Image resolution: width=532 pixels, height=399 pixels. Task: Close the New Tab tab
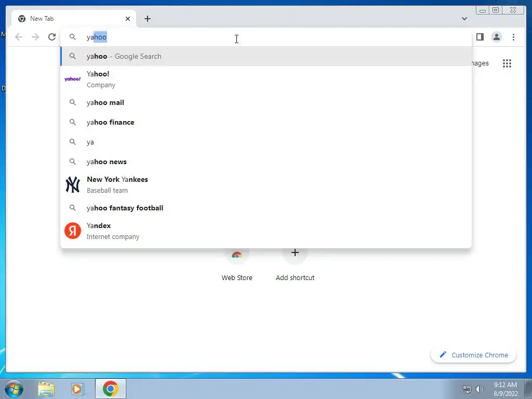pyautogui.click(x=128, y=19)
